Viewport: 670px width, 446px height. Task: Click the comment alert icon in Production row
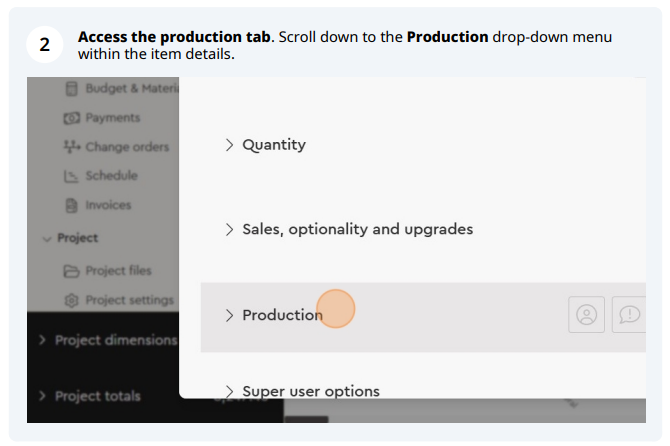pos(629,315)
